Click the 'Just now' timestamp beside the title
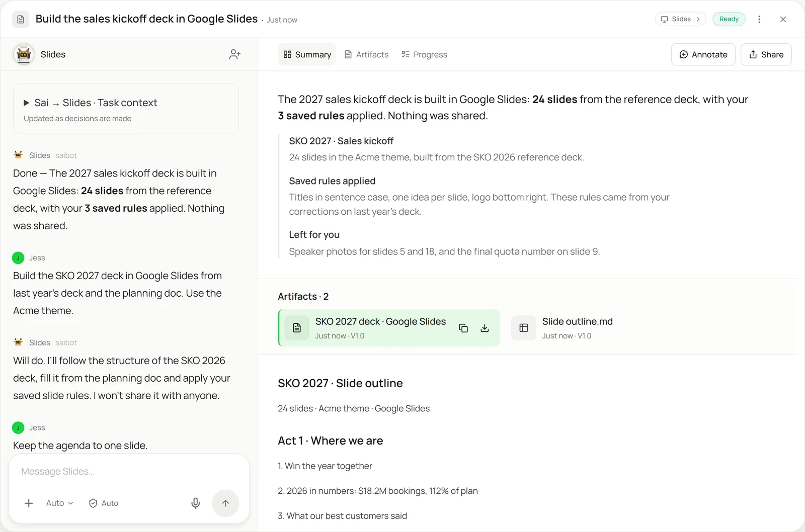Image resolution: width=805 pixels, height=532 pixels. (x=282, y=20)
